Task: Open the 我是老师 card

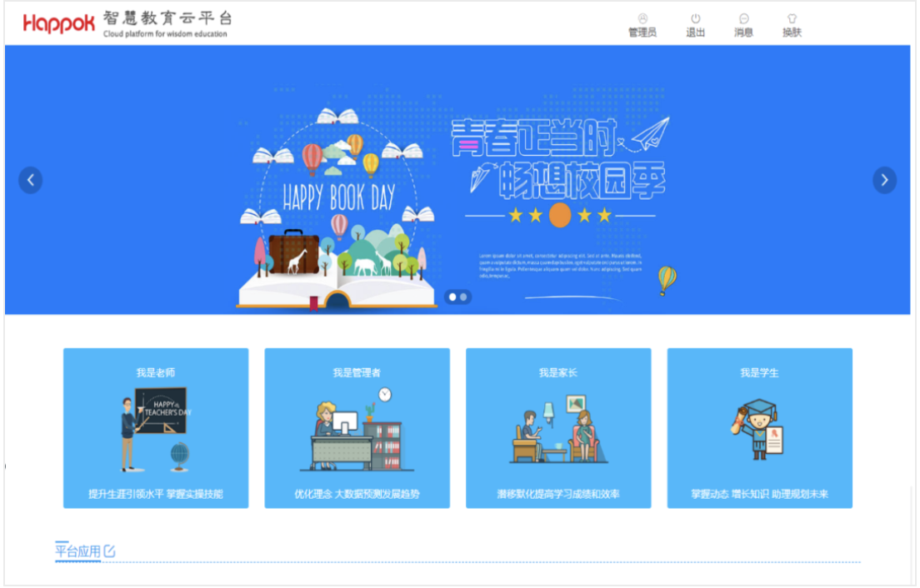Action: tap(156, 428)
